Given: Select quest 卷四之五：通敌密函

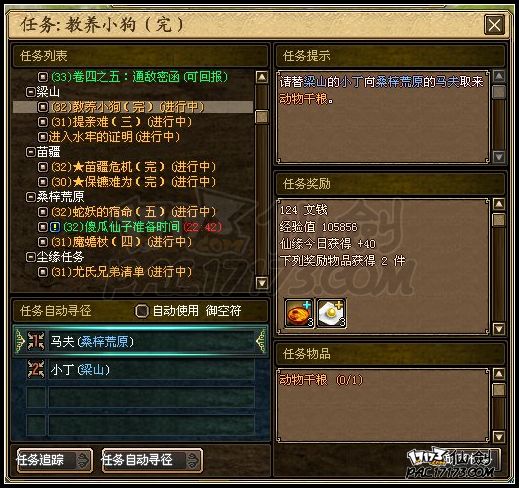Looking at the screenshot, I should (140, 77).
